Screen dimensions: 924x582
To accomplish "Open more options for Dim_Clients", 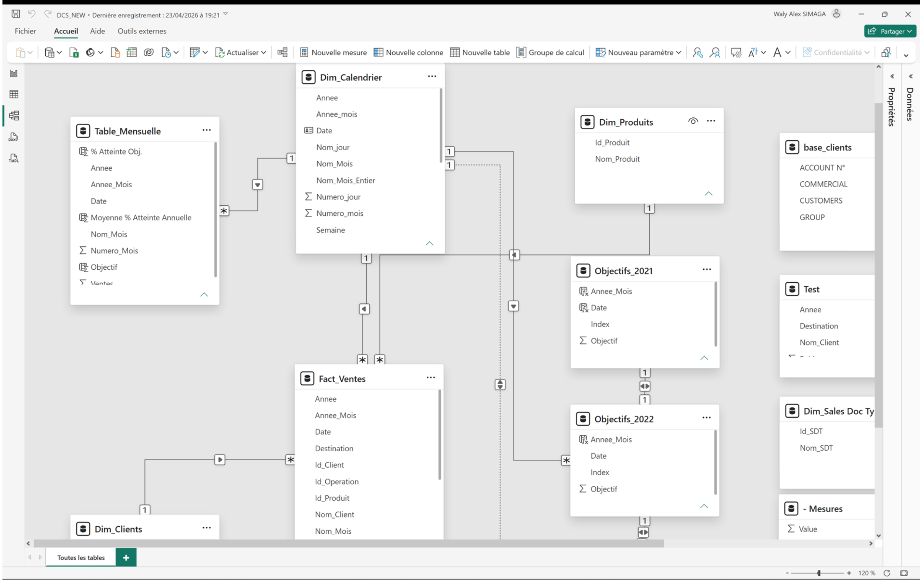I will click(206, 528).
